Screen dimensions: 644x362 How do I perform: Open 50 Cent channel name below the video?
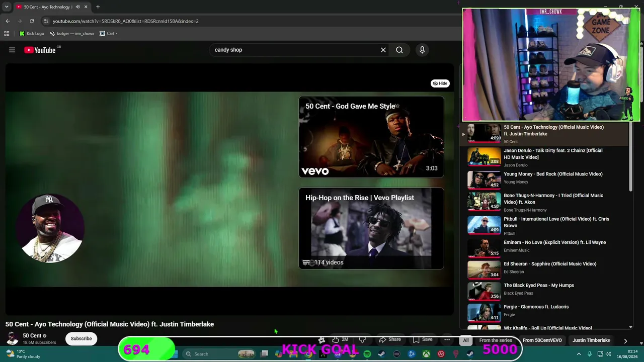tap(32, 335)
